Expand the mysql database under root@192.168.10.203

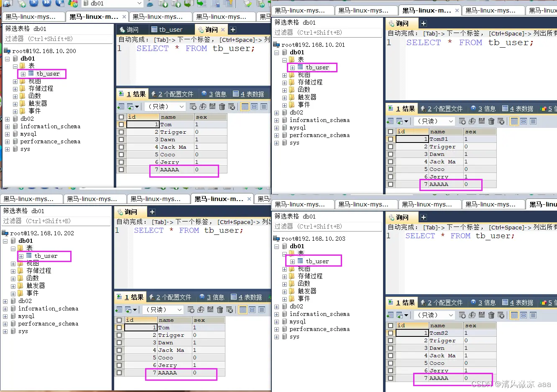277,322
